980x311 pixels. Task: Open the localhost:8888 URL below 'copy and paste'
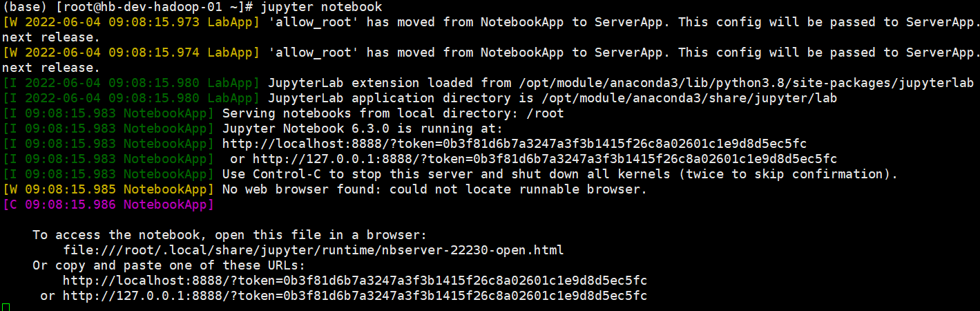pyautogui.click(x=354, y=280)
